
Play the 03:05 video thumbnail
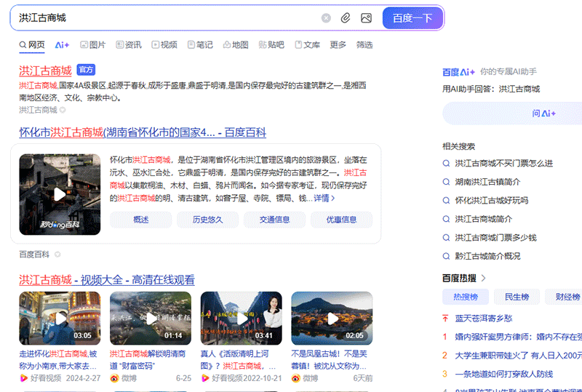coord(60,318)
